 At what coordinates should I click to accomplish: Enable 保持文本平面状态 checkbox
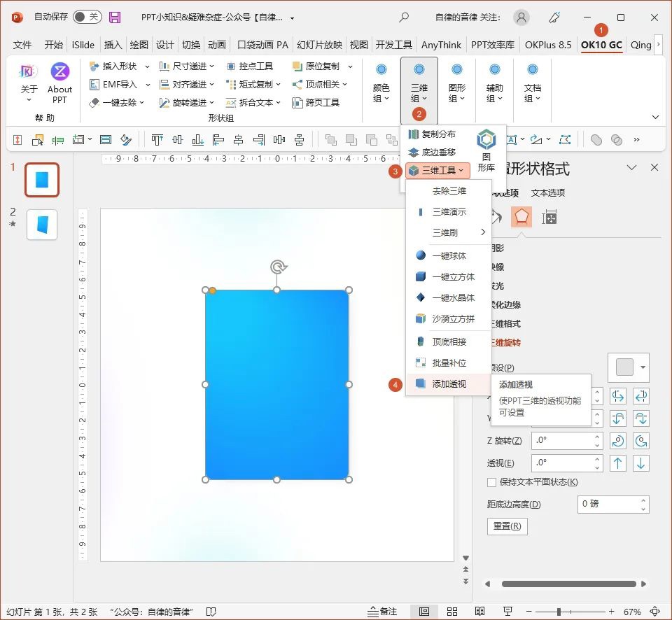(x=491, y=482)
